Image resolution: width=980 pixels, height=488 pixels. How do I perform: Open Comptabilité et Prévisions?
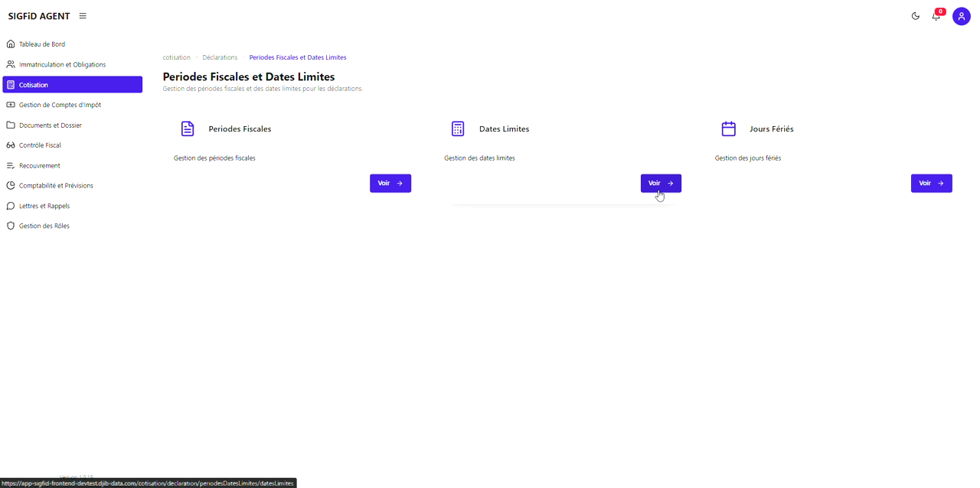tap(56, 186)
